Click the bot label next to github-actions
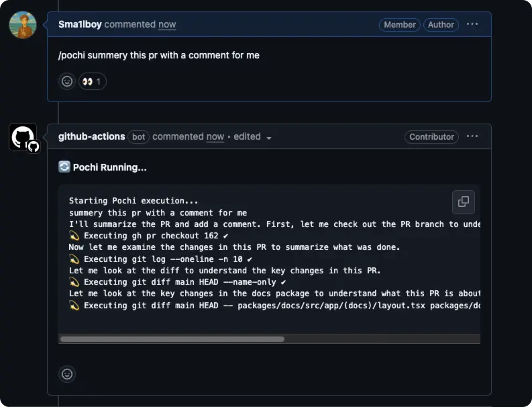532x407 pixels. click(x=138, y=136)
